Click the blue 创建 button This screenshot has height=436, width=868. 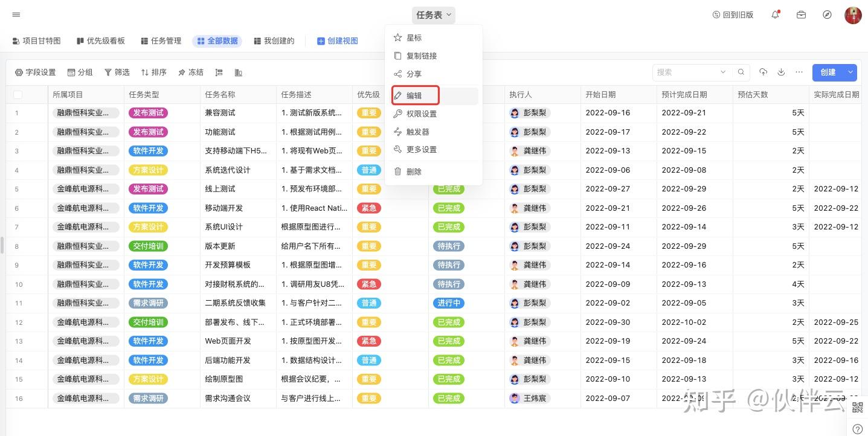828,72
